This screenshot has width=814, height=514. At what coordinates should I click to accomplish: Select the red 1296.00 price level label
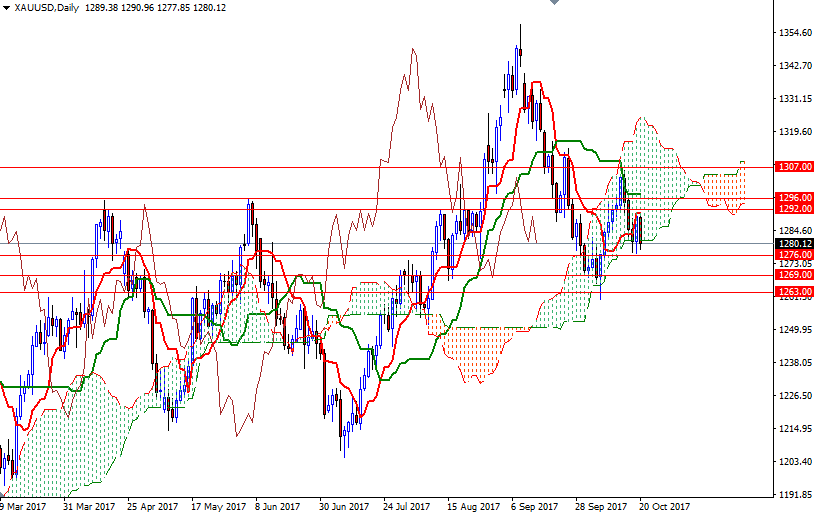(794, 198)
